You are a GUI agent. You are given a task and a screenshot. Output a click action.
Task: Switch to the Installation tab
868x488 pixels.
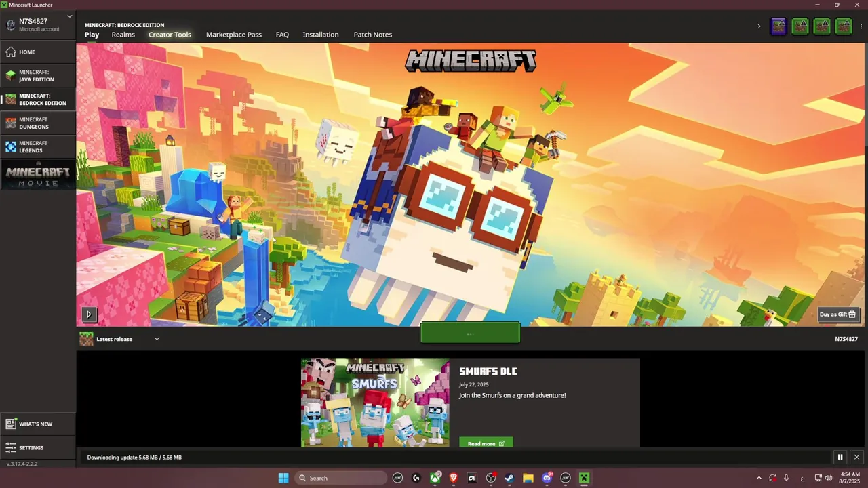click(x=321, y=35)
